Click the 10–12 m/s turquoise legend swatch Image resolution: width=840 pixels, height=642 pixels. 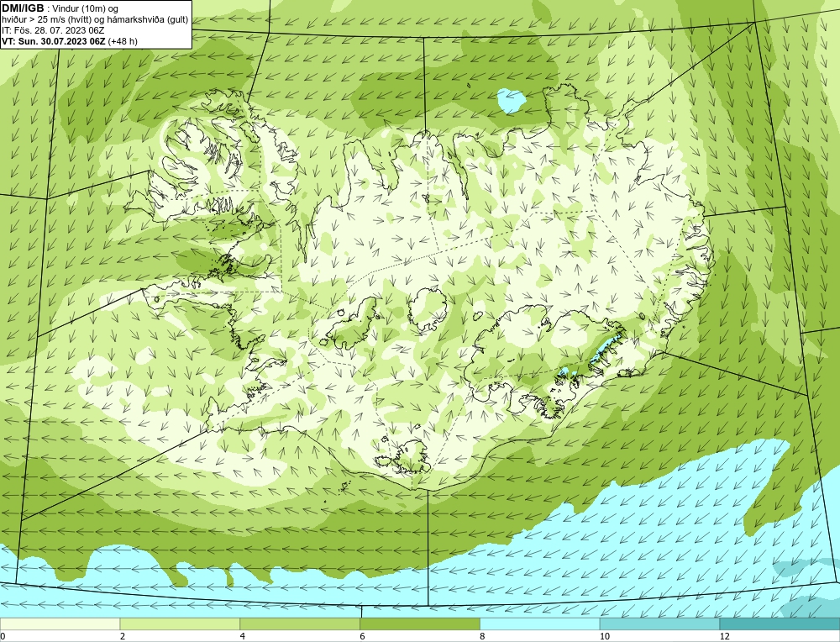660,624
